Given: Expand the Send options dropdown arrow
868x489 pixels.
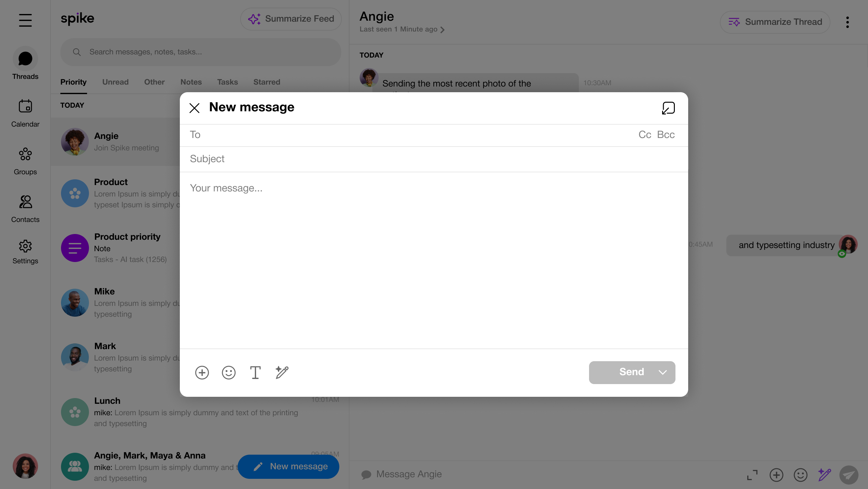Looking at the screenshot, I should [662, 372].
